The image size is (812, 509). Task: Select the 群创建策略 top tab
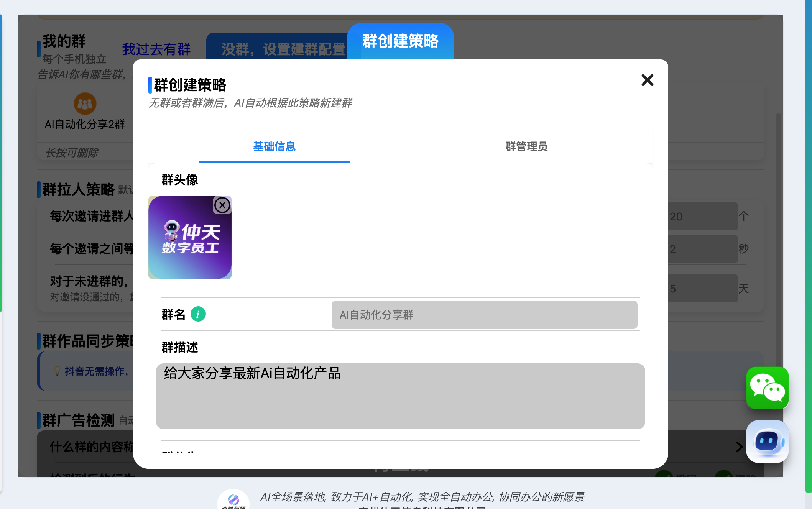pyautogui.click(x=400, y=41)
